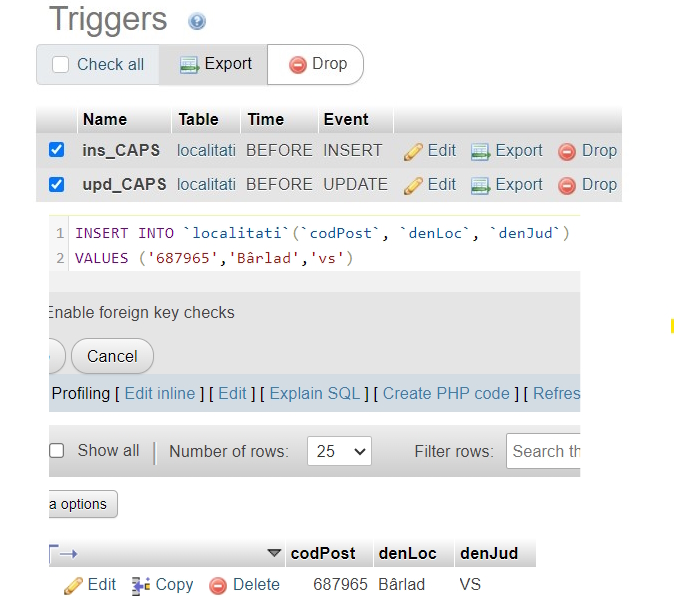Click Edit pencil icon for ins_CAPS trigger
674x600 pixels.
coord(413,152)
